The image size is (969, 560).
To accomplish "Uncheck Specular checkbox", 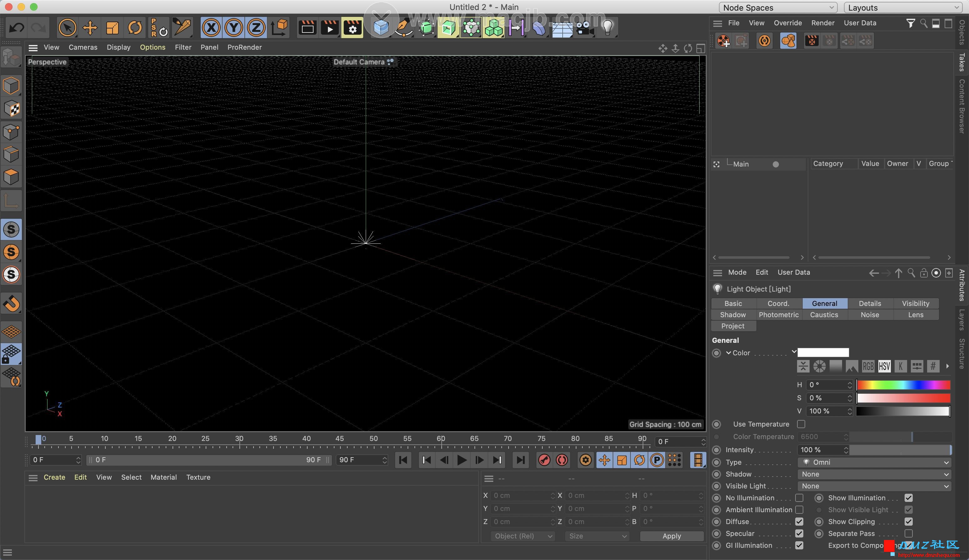I will pyautogui.click(x=800, y=533).
